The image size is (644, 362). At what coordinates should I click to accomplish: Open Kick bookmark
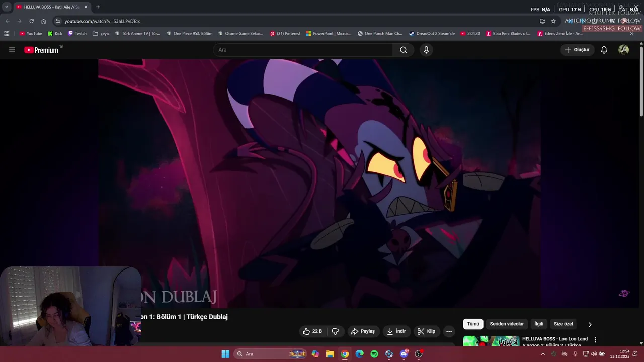pos(55,34)
